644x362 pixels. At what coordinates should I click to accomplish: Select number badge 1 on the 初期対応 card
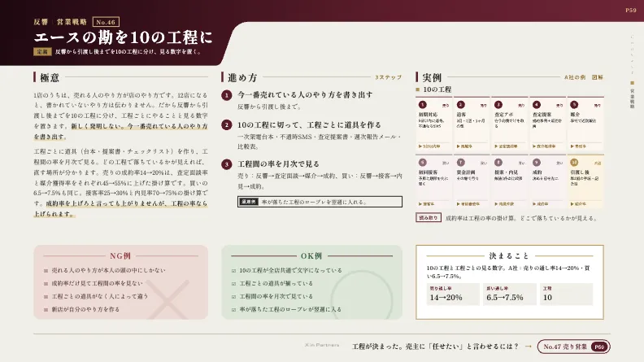tap(423, 105)
